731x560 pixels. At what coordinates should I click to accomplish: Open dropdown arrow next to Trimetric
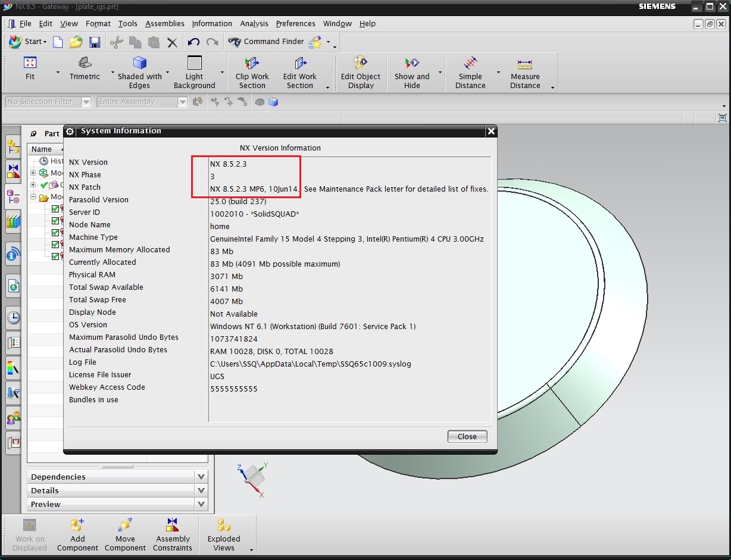point(113,73)
